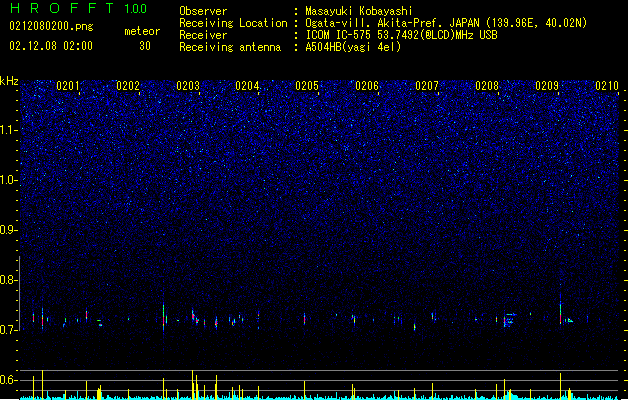Viewport: 629px width, 400px height.
Task: Click the kHz axis unit label
Action: tap(9, 81)
